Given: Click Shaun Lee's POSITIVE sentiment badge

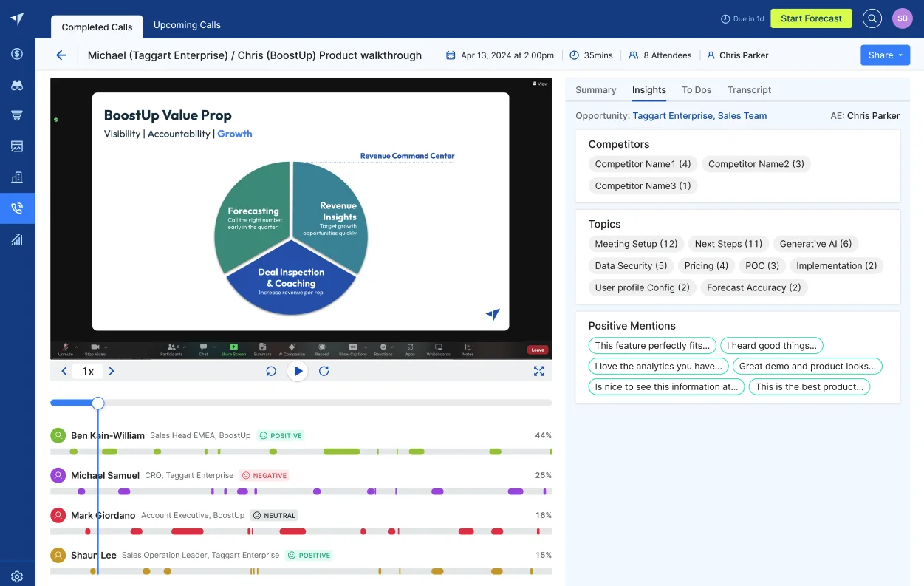Looking at the screenshot, I should coord(309,555).
